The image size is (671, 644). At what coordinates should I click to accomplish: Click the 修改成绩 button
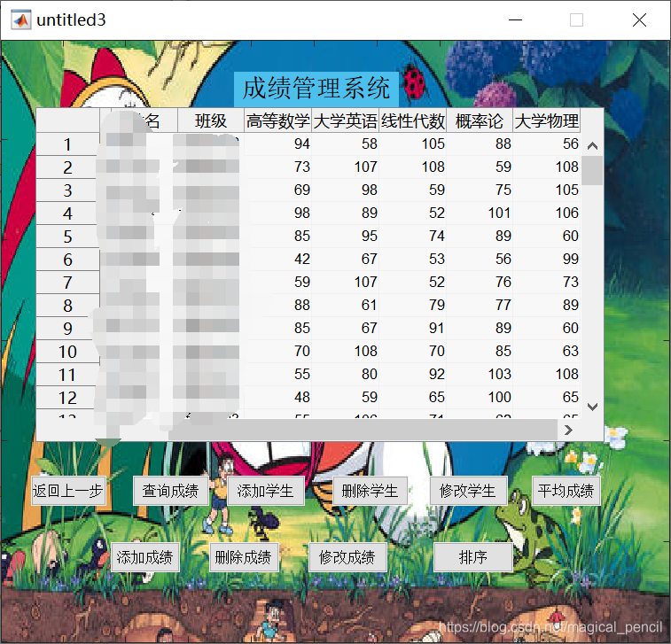tap(347, 557)
